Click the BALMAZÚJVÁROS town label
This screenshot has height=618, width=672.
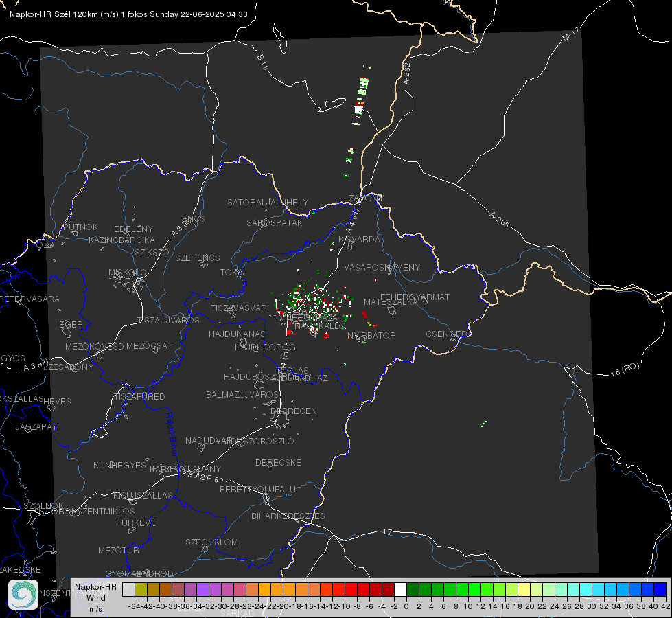click(x=242, y=394)
